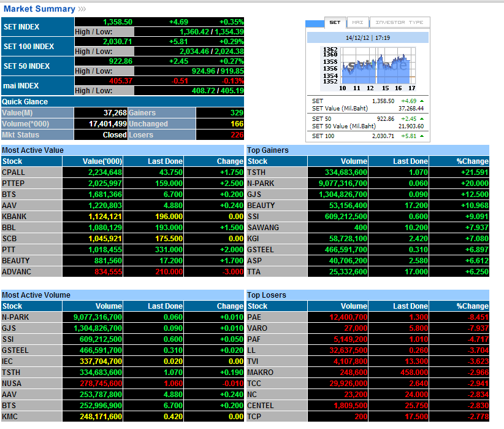Open TCP in Top Losers
The width and height of the screenshot is (504, 429).
click(x=254, y=417)
